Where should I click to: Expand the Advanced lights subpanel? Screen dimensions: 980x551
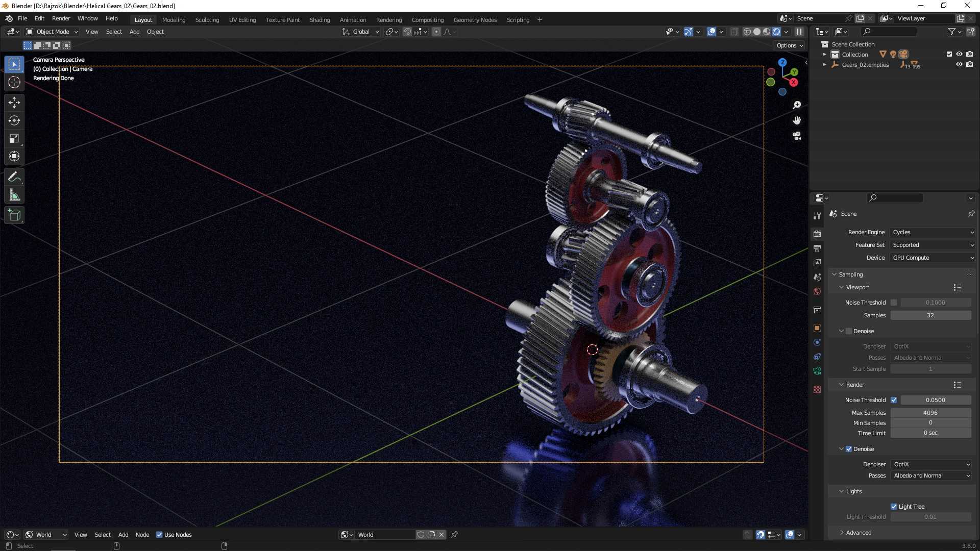click(x=859, y=533)
